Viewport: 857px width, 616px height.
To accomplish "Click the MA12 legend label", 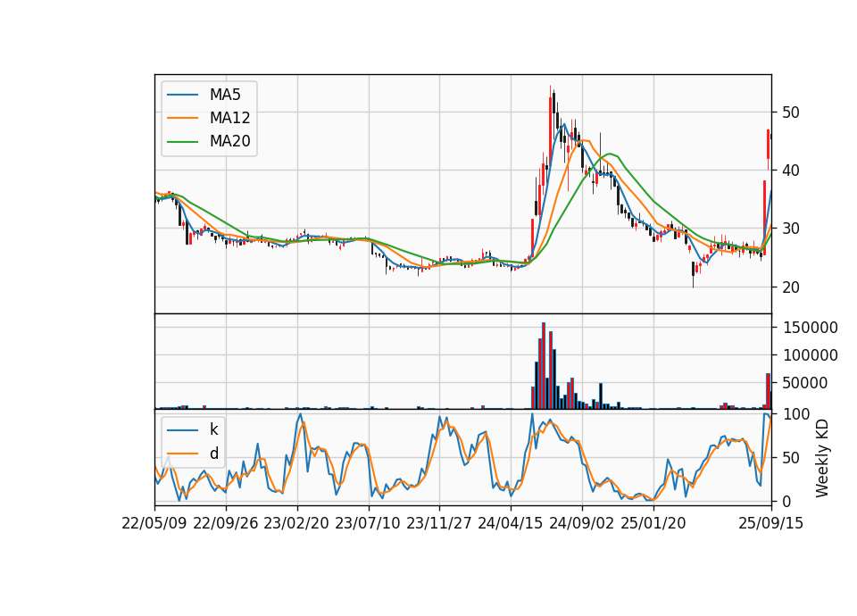I will pyautogui.click(x=229, y=118).
